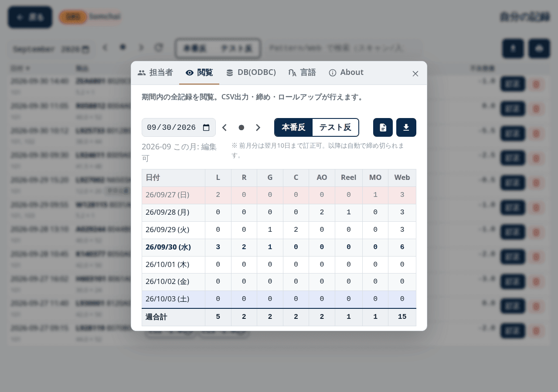Click the 26/10/03 (土) row date
The image size is (558, 392).
click(x=167, y=299)
